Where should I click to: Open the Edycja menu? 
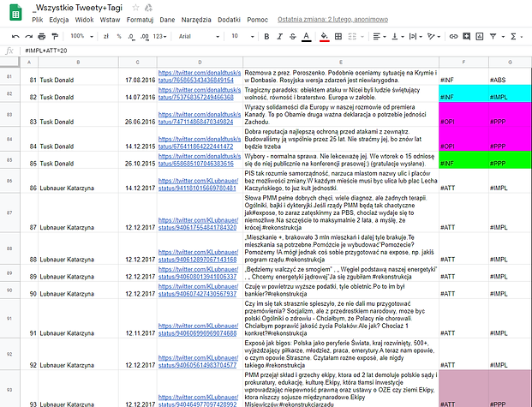click(x=59, y=20)
